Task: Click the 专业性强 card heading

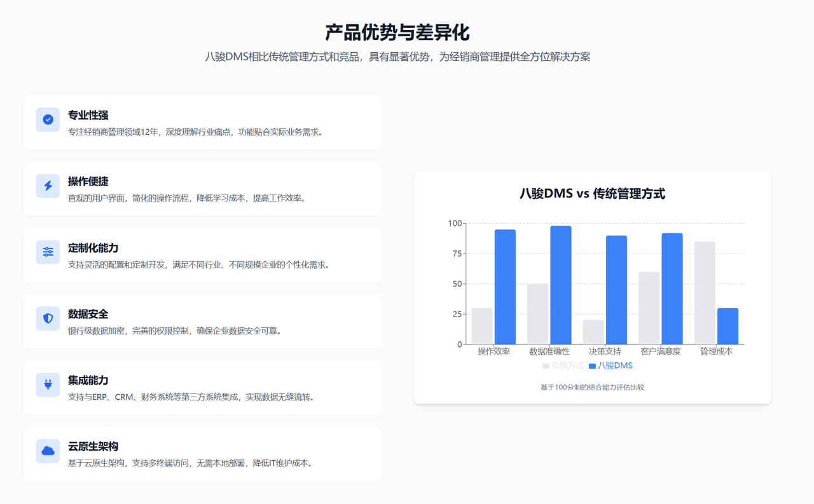Action: click(x=88, y=115)
